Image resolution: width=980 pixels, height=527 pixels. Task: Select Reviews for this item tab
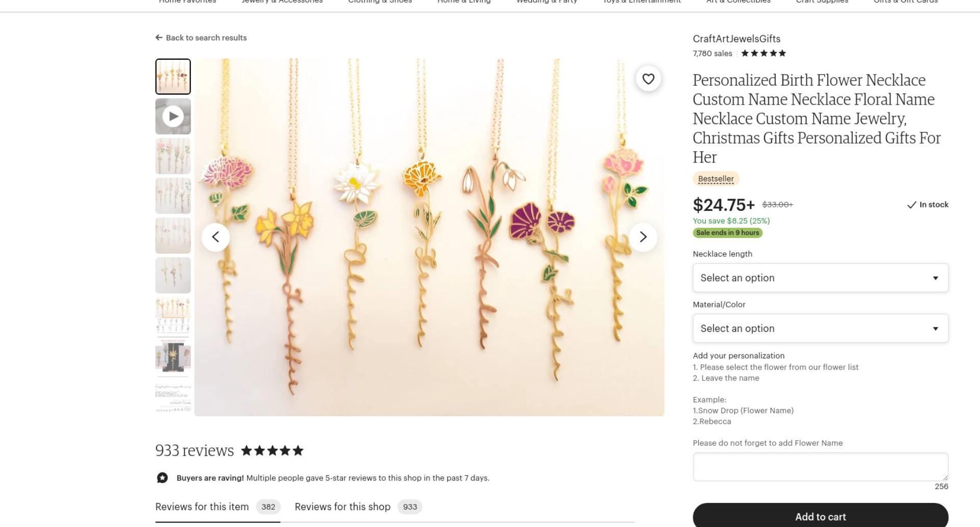click(x=218, y=507)
